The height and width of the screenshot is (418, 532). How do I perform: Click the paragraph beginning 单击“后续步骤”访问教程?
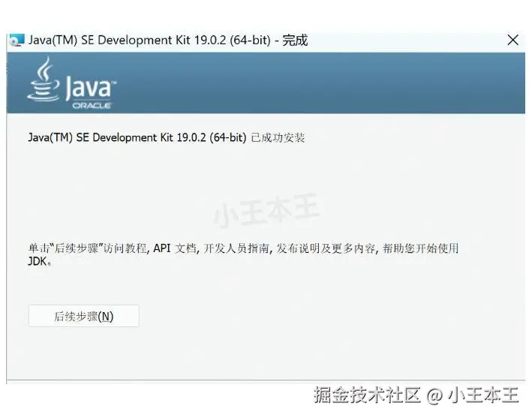243,254
